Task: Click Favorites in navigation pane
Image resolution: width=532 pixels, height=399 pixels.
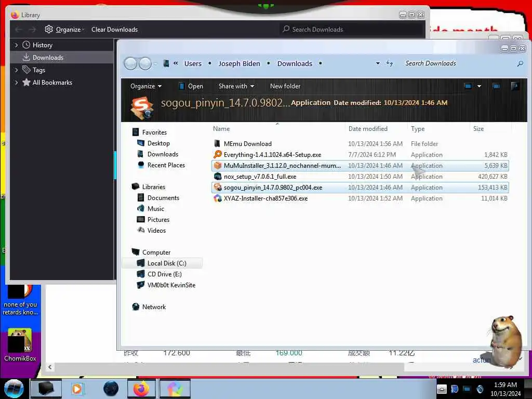Action: click(x=154, y=132)
